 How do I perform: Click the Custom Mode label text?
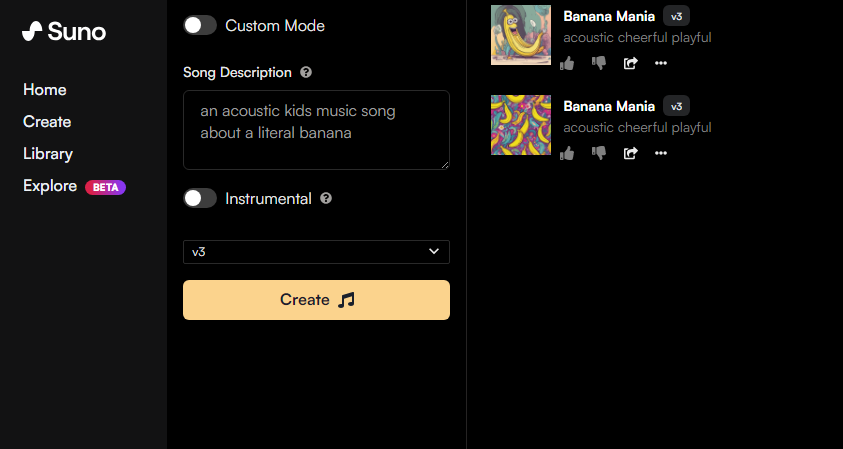click(x=275, y=25)
